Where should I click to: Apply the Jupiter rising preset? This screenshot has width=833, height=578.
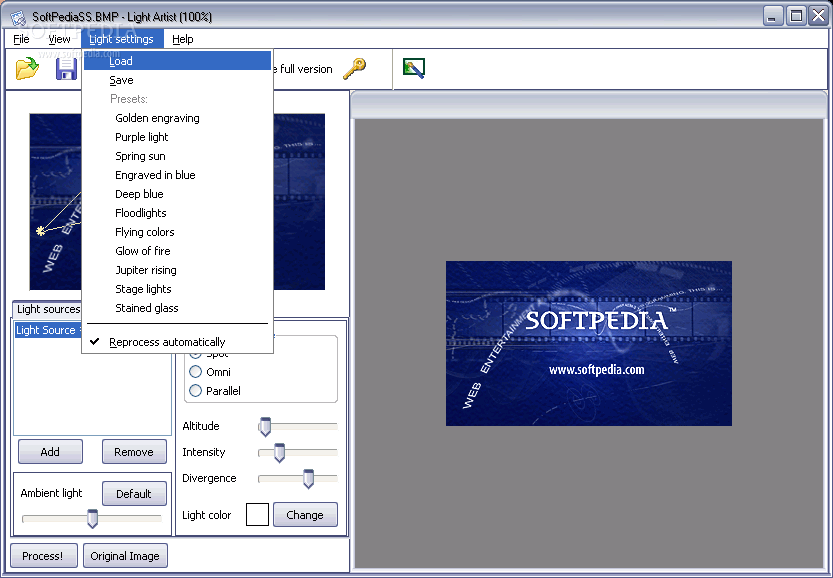point(177,270)
